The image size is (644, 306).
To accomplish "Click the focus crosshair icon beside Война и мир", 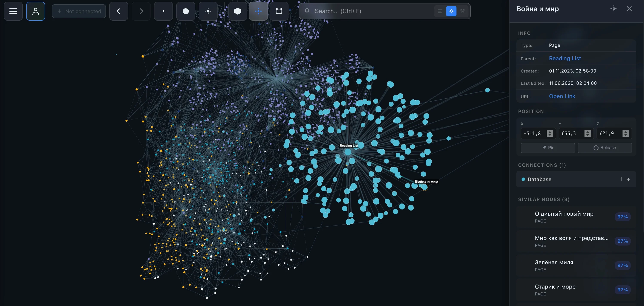I will tap(613, 9).
